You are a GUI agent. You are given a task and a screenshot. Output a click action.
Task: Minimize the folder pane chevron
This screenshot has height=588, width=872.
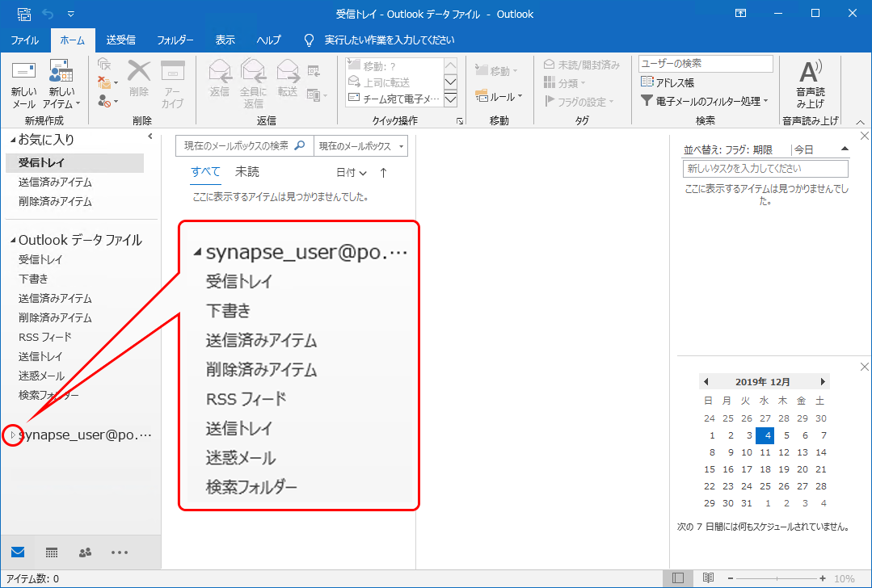pyautogui.click(x=150, y=136)
